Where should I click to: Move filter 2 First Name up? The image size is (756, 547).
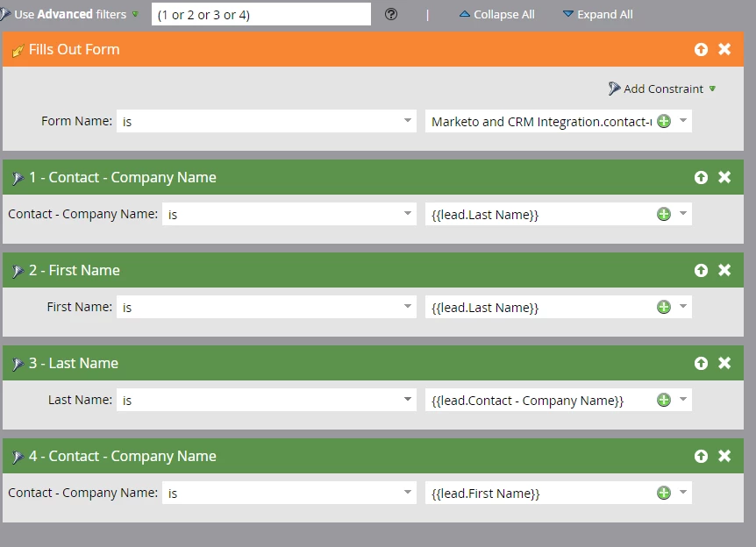[x=701, y=270]
